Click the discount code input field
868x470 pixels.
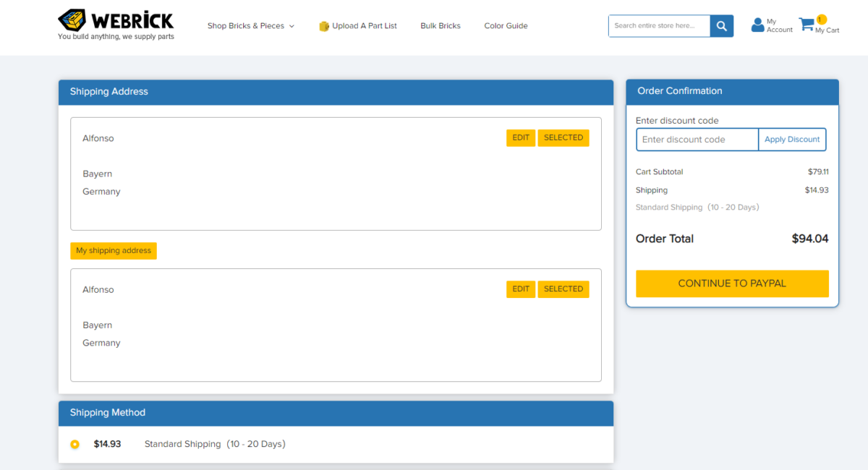[697, 140]
